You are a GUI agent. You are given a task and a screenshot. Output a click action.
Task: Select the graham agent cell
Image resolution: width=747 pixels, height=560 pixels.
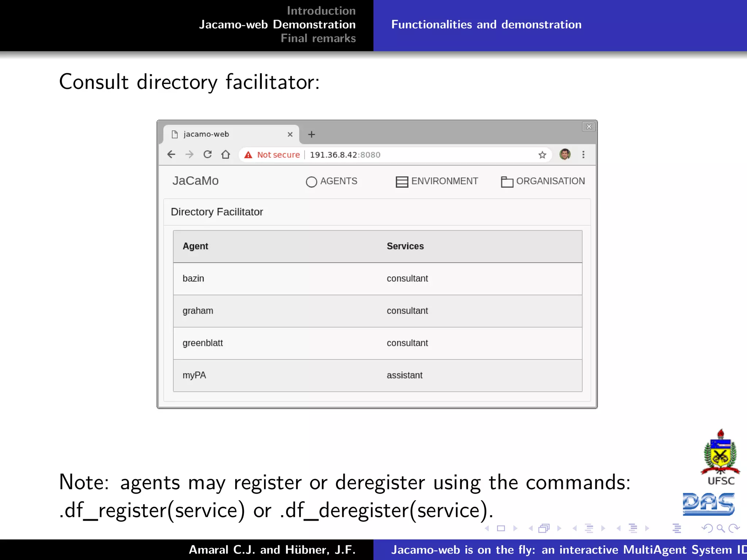click(x=198, y=311)
